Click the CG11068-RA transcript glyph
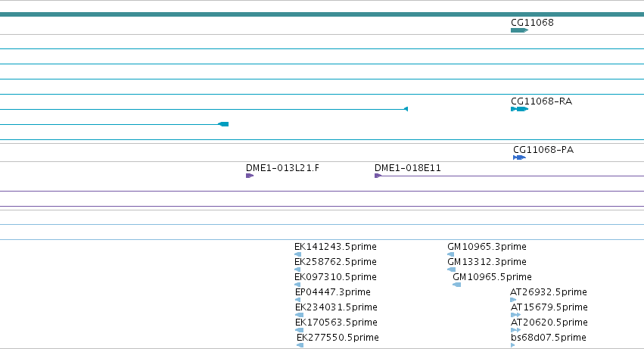 coord(520,109)
